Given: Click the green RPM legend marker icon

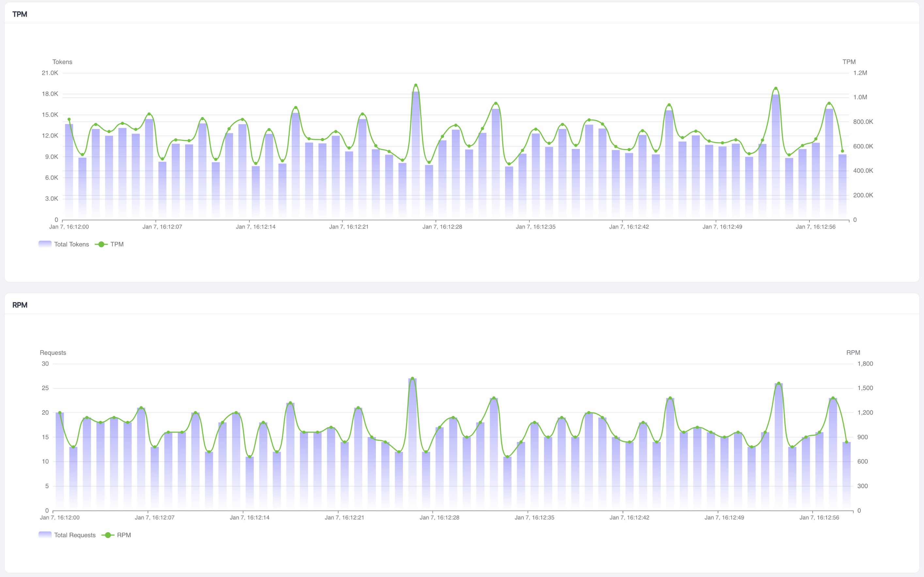Looking at the screenshot, I should 108,535.
